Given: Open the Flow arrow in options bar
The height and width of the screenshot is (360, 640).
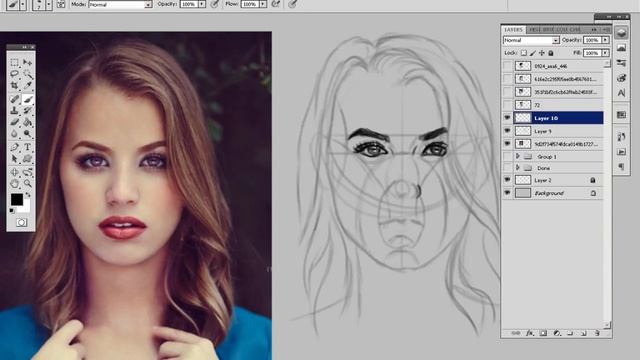Looking at the screenshot, I should (263, 4).
